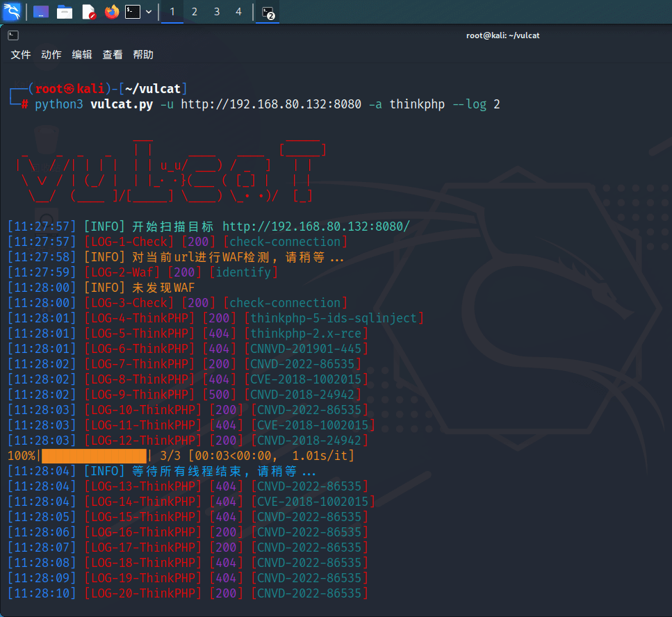
Task: Open the 动作 menu
Action: [x=51, y=55]
